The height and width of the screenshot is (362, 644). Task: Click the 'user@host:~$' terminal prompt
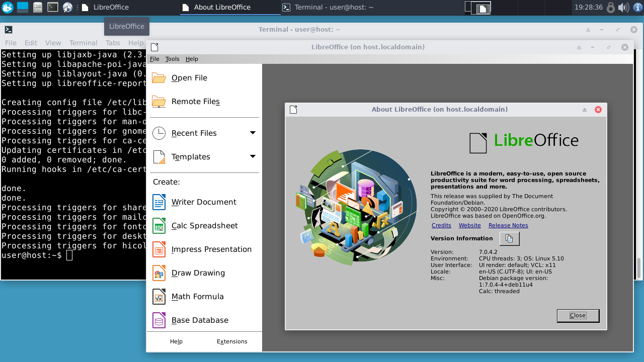pyautogui.click(x=32, y=255)
